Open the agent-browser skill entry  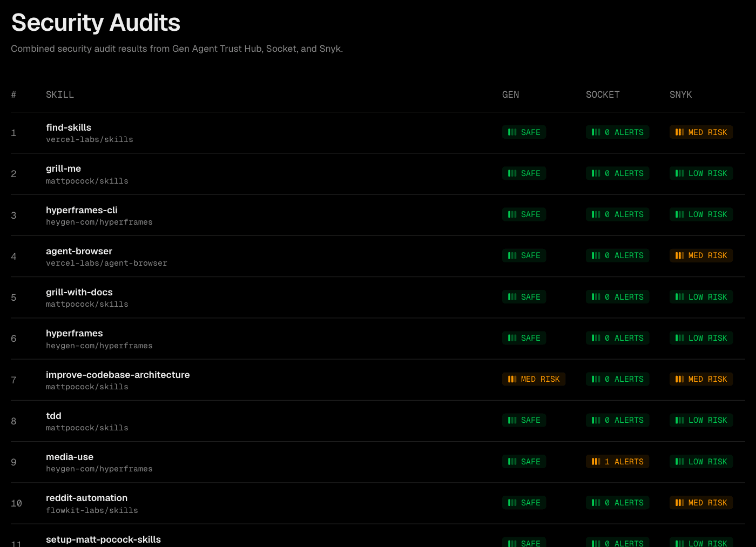point(79,251)
